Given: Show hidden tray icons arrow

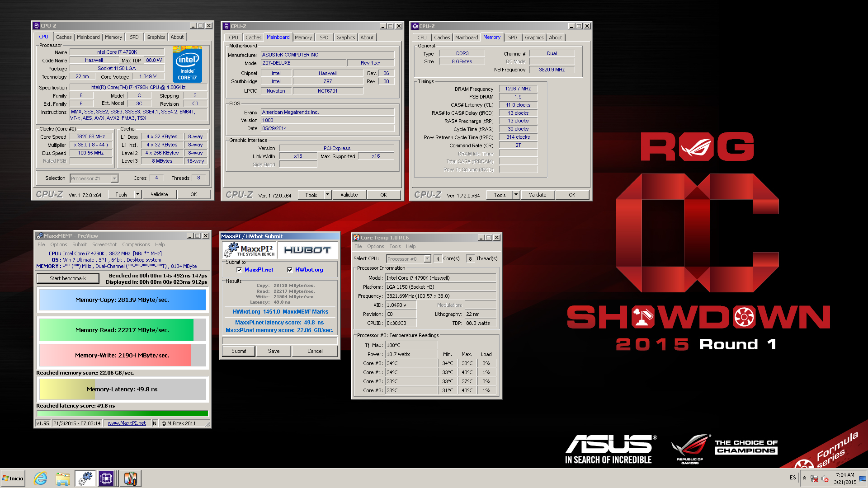Looking at the screenshot, I should [x=804, y=478].
